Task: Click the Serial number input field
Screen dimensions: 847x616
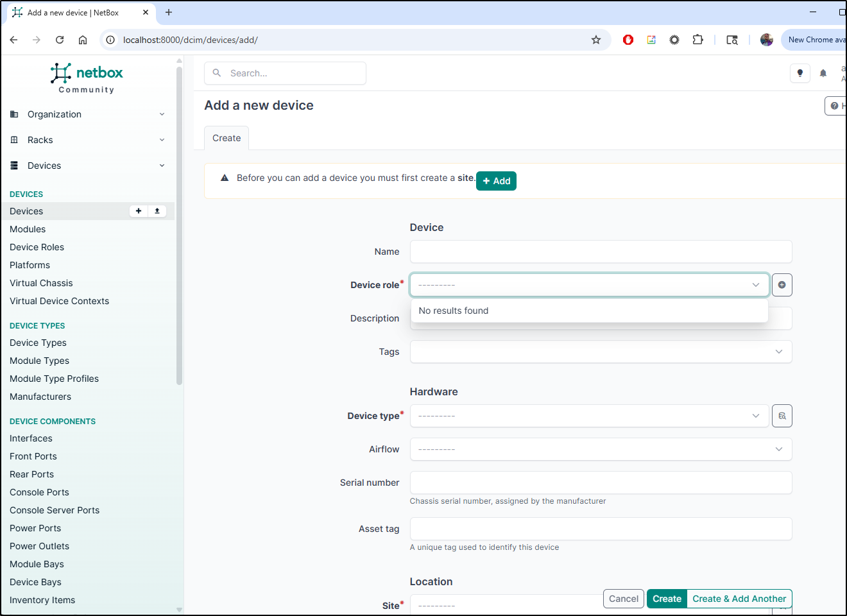Action: click(600, 483)
